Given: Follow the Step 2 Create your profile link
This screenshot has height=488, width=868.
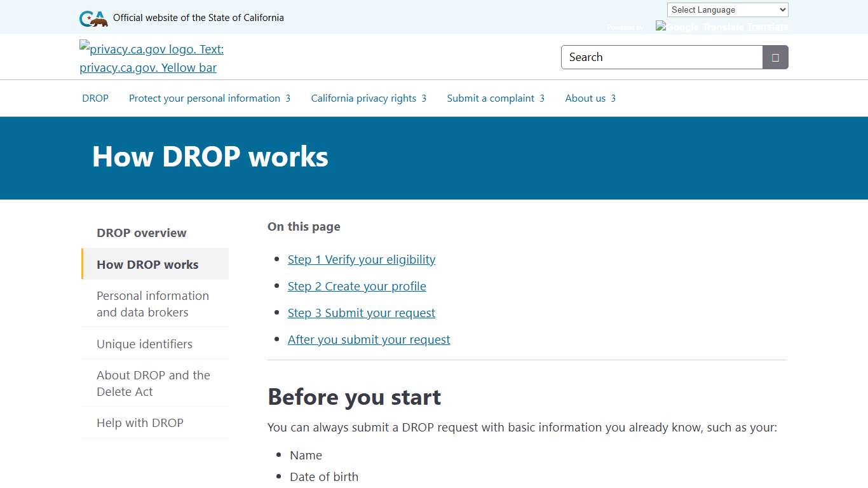Looking at the screenshot, I should click(356, 286).
